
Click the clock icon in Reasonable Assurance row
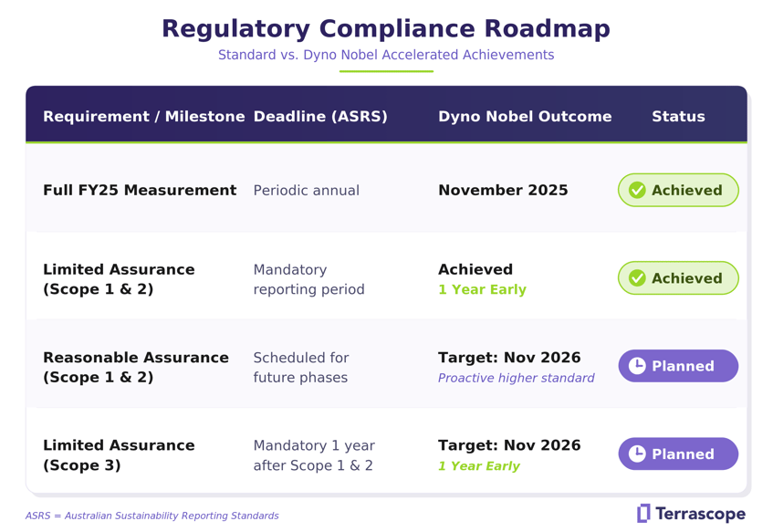637,366
